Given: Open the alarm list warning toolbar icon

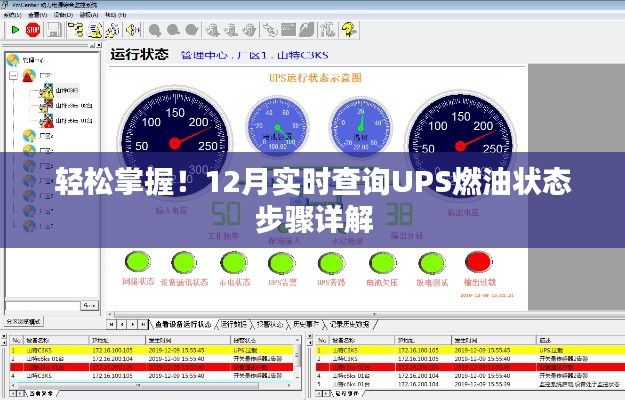Looking at the screenshot, I should [95, 30].
